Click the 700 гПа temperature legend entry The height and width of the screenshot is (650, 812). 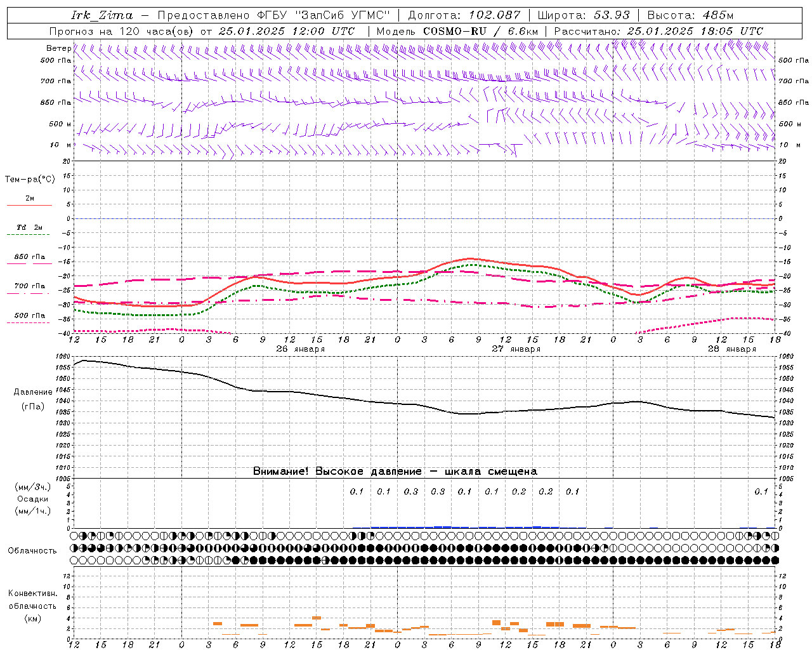(29, 286)
